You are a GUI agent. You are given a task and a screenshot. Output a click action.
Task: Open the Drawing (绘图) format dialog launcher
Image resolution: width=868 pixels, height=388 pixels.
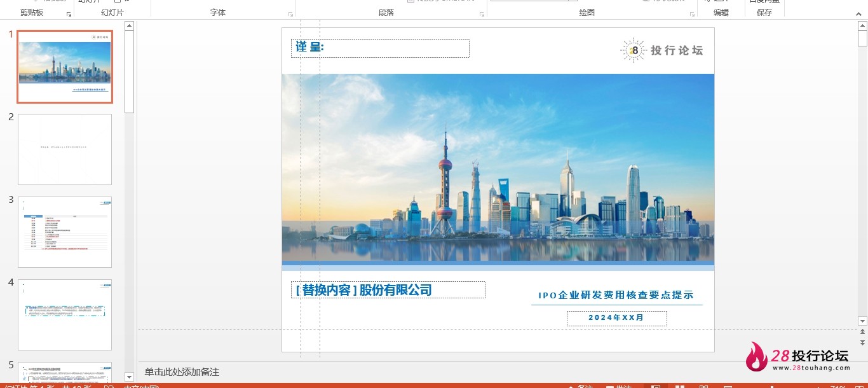click(691, 14)
